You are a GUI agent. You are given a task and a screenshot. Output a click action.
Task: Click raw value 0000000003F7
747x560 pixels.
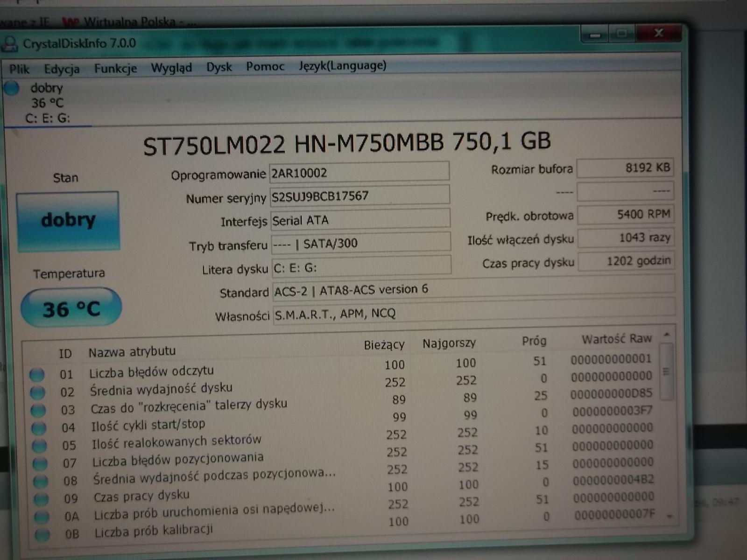point(613,411)
